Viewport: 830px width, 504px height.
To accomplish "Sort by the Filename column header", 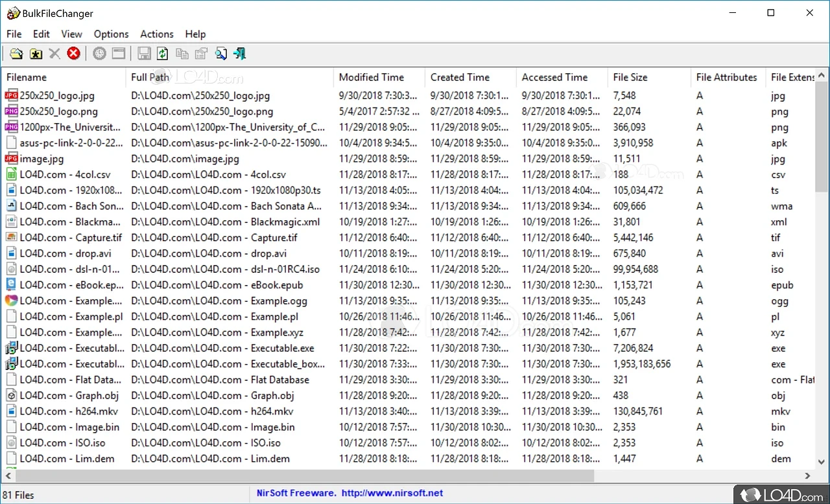I will pos(64,77).
